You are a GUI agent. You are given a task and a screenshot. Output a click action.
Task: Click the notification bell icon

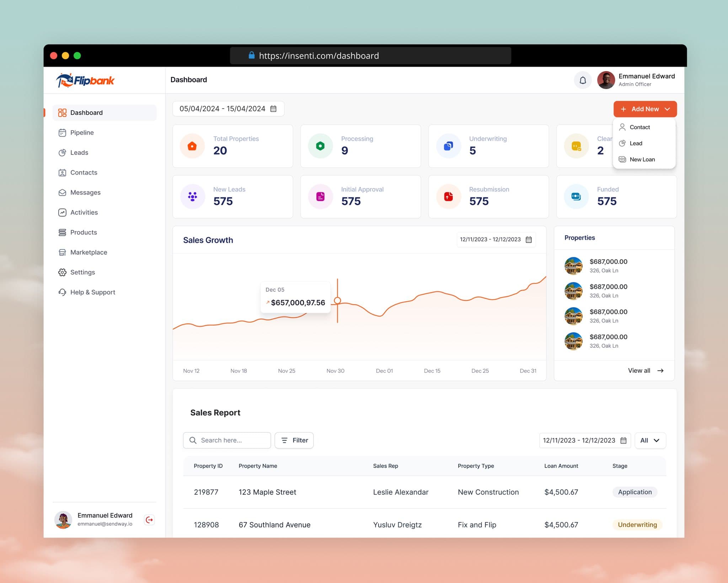583,80
